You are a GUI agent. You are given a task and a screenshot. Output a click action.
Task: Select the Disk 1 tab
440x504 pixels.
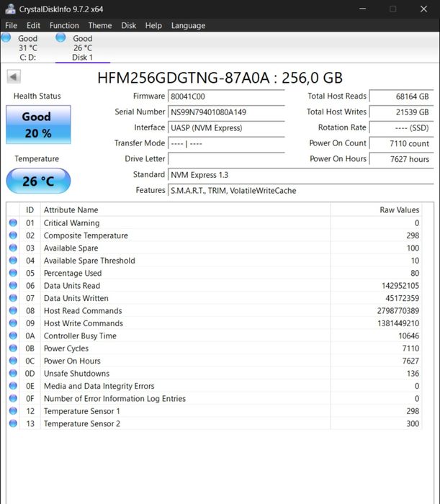coord(83,48)
